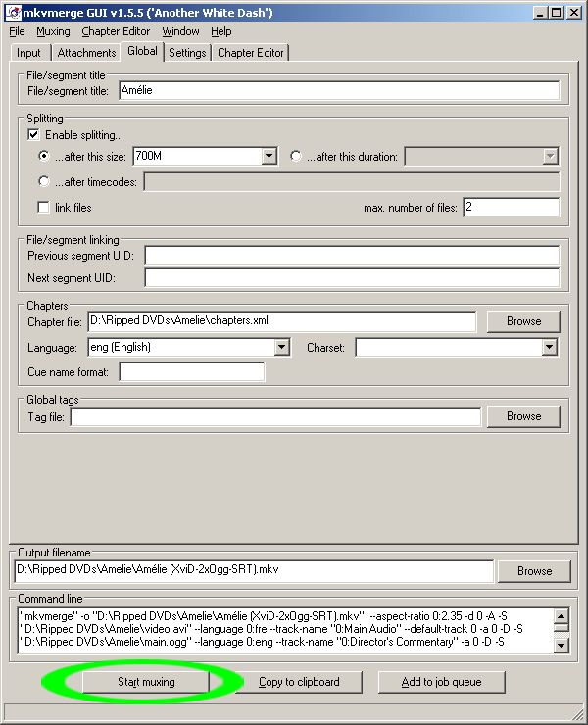Open the Muxing menu
Screen dimensions: 588x725
pos(53,31)
